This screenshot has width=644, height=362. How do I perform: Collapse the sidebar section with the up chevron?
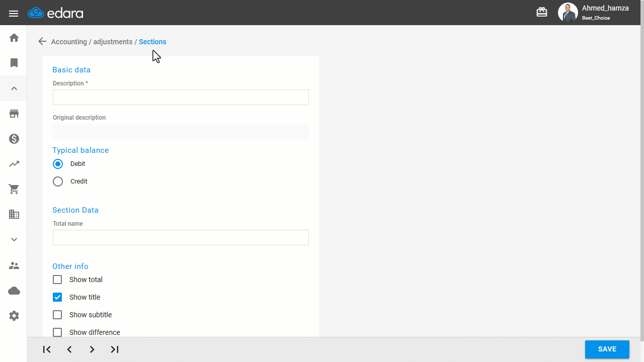14,88
